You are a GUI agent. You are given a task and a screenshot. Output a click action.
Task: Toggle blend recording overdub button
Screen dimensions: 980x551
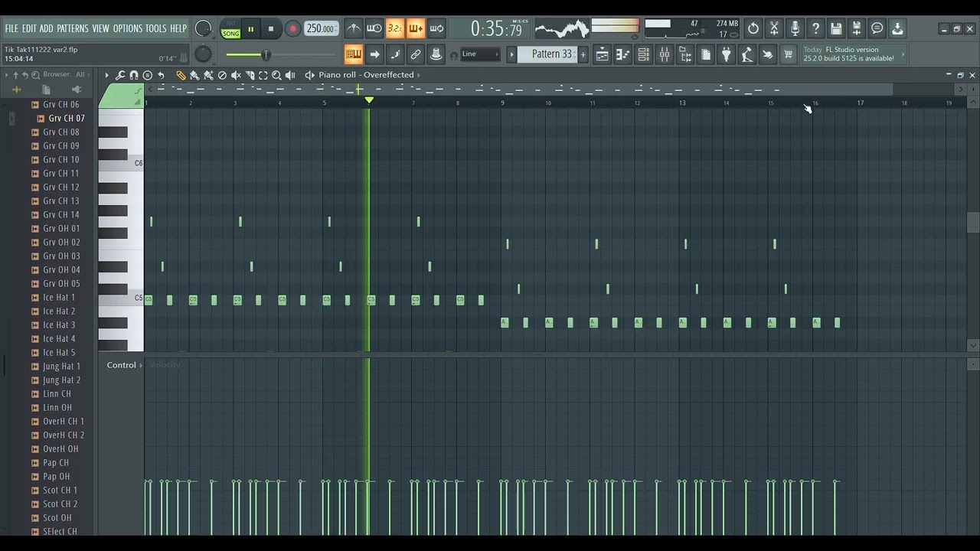[415, 29]
